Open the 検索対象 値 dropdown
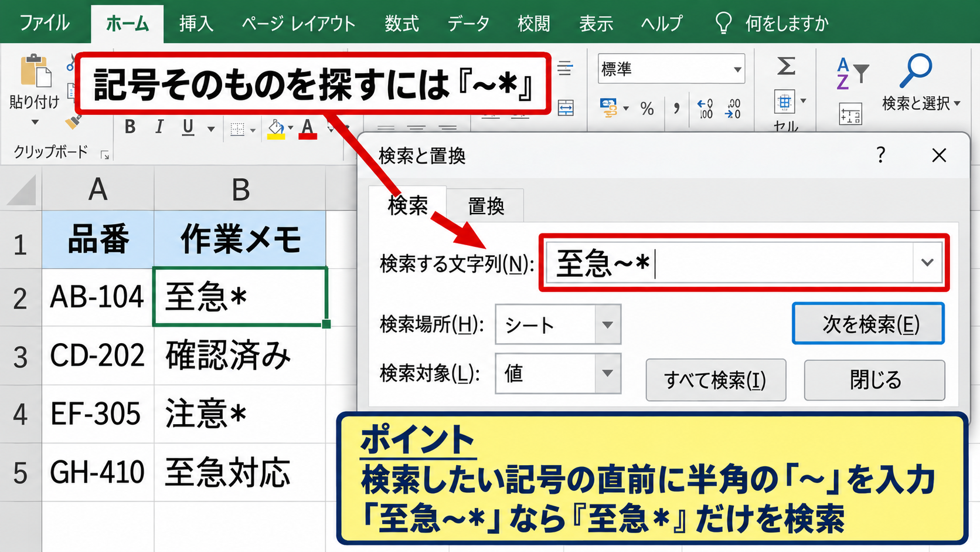Screen dimensions: 980x552 (x=557, y=373)
